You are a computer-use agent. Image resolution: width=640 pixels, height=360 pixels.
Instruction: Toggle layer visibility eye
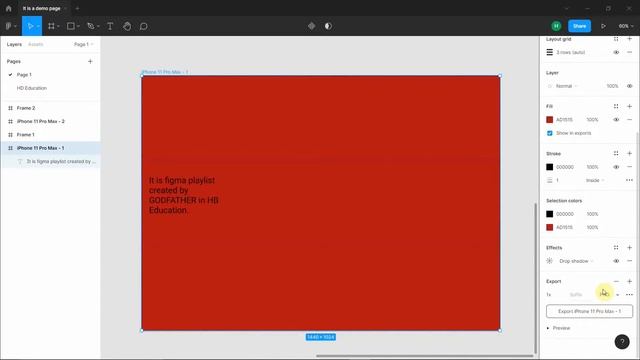click(629, 86)
